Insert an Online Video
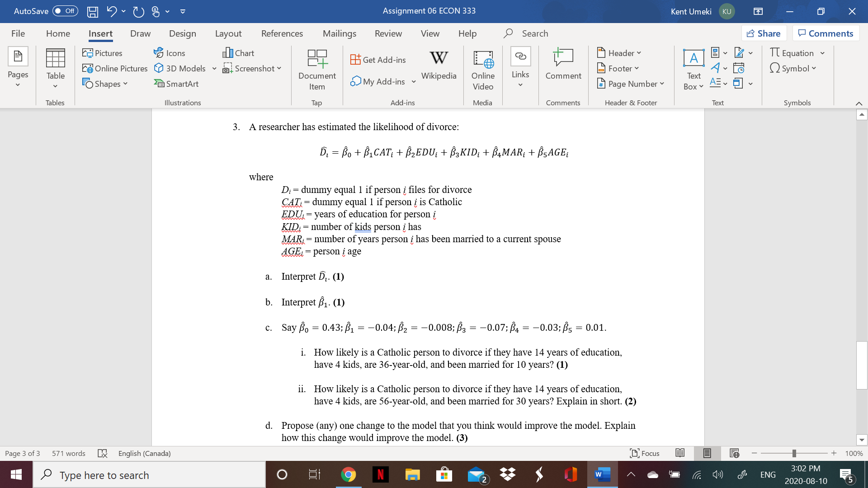Viewport: 868px width, 488px height. 483,70
